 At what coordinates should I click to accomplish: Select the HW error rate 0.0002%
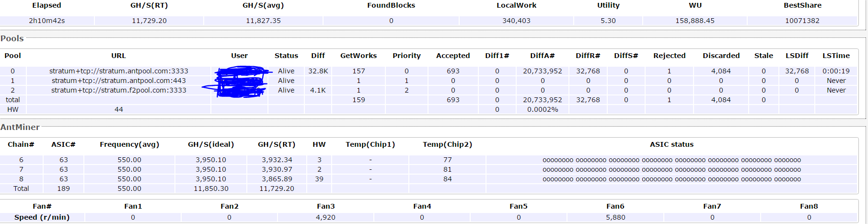(x=542, y=109)
